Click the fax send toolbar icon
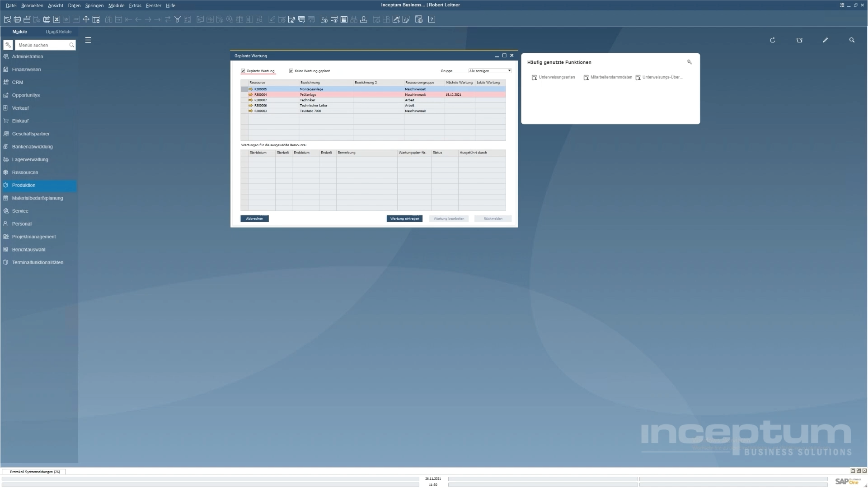Viewport: 868px width, 488px height. (x=47, y=19)
